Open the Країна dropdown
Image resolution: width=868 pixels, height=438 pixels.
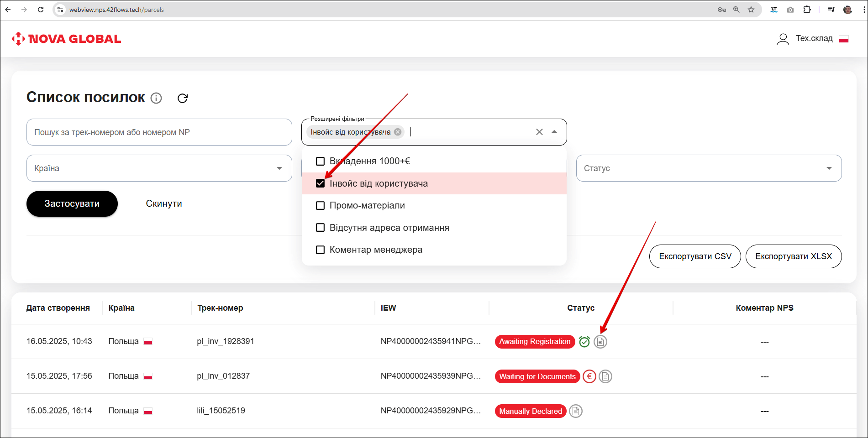click(159, 168)
